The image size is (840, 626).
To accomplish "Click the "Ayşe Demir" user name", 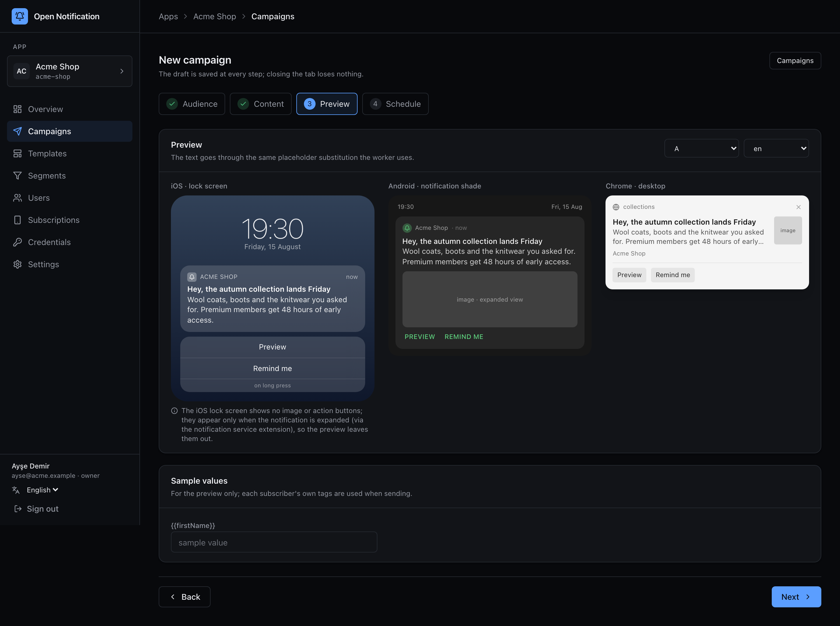I will (x=31, y=466).
